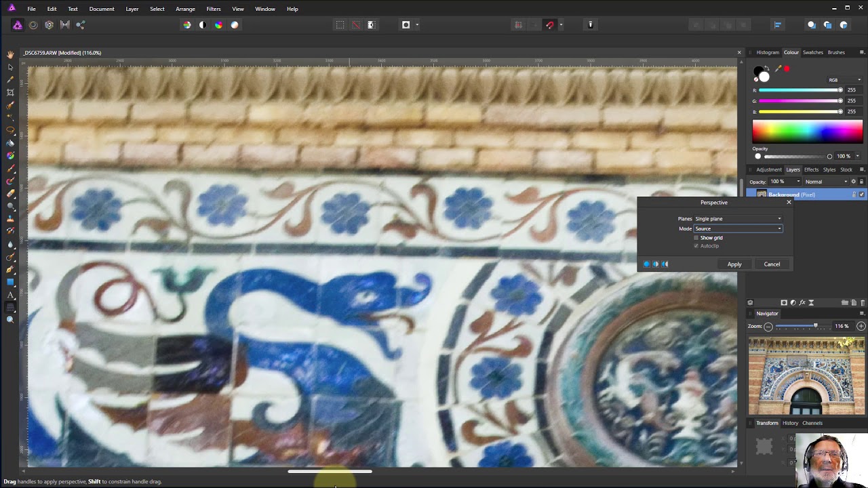The width and height of the screenshot is (868, 488).
Task: Select the Crop tool
Action: [10, 92]
